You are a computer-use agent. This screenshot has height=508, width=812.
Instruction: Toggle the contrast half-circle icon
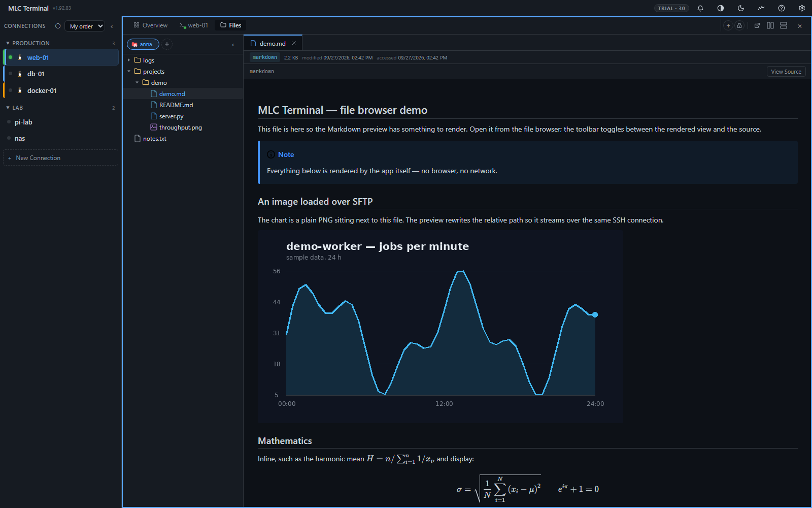(x=721, y=8)
